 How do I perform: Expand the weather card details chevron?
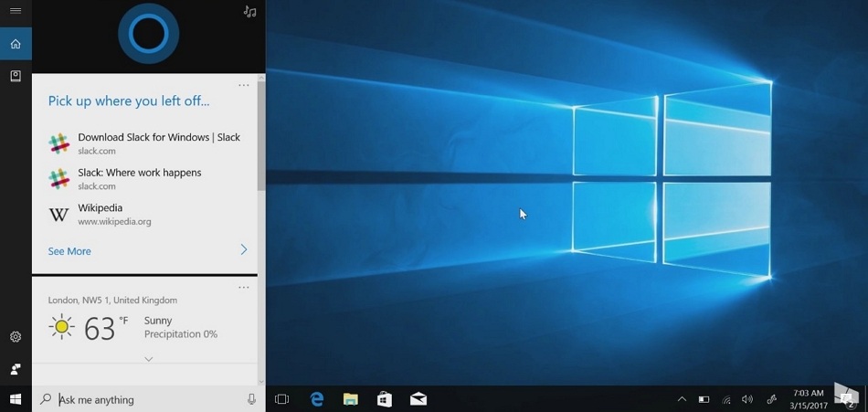point(148,359)
